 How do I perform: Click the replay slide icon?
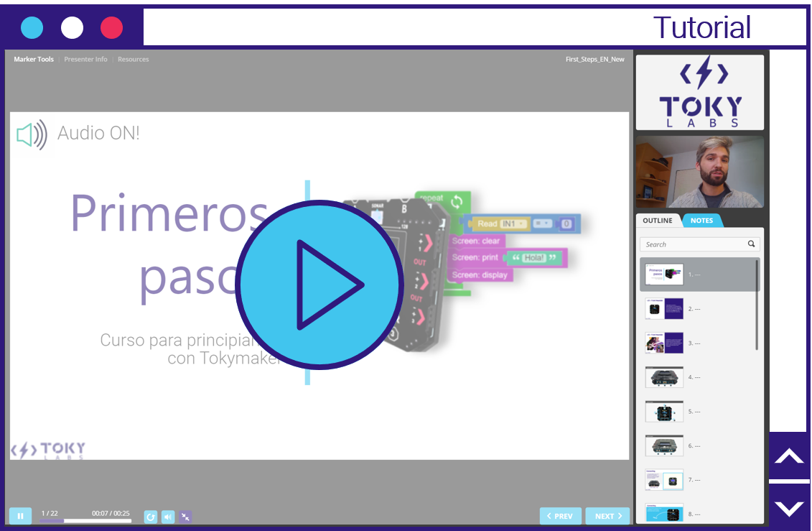click(150, 517)
